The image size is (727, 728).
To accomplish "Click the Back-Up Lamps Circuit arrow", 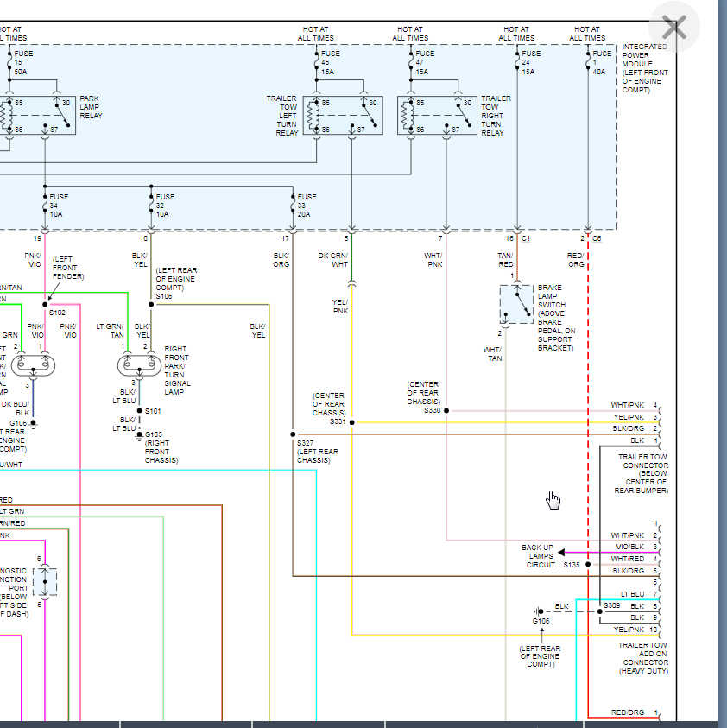I will [561, 553].
